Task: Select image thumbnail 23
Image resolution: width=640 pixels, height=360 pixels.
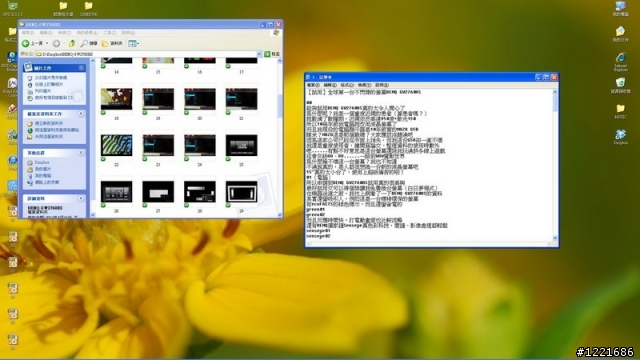Action: point(158,145)
